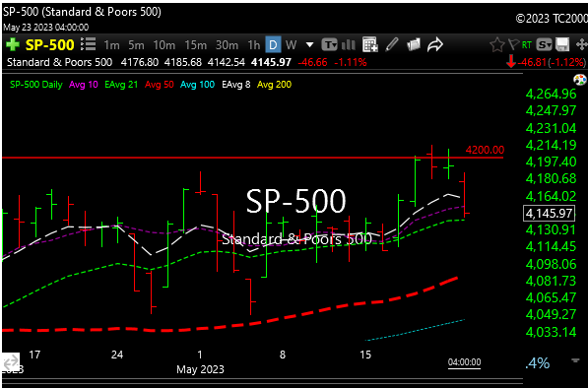Click the Avg 10 legend label

click(x=84, y=85)
